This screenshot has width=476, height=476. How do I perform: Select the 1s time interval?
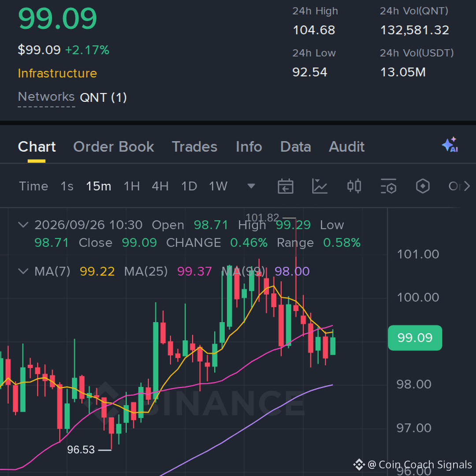pos(67,186)
